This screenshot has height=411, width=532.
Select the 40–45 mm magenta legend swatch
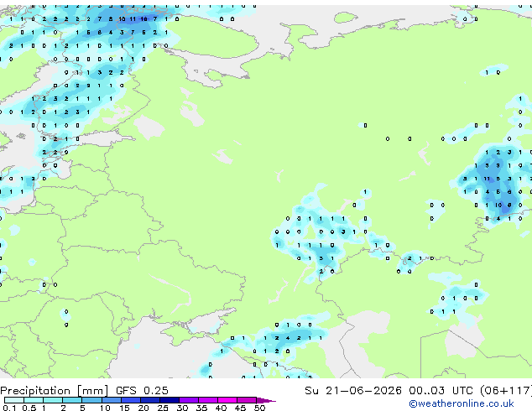tap(227, 400)
